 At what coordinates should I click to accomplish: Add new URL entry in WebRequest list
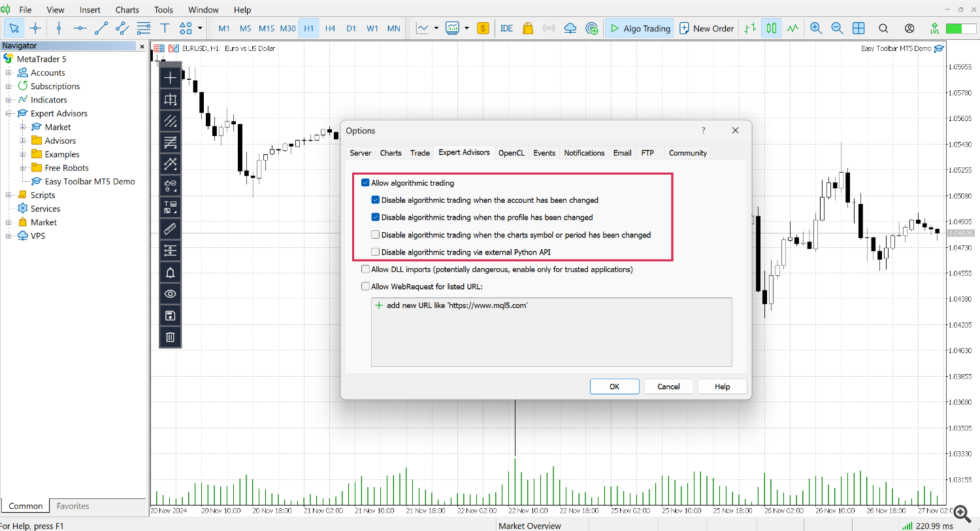pyautogui.click(x=451, y=305)
